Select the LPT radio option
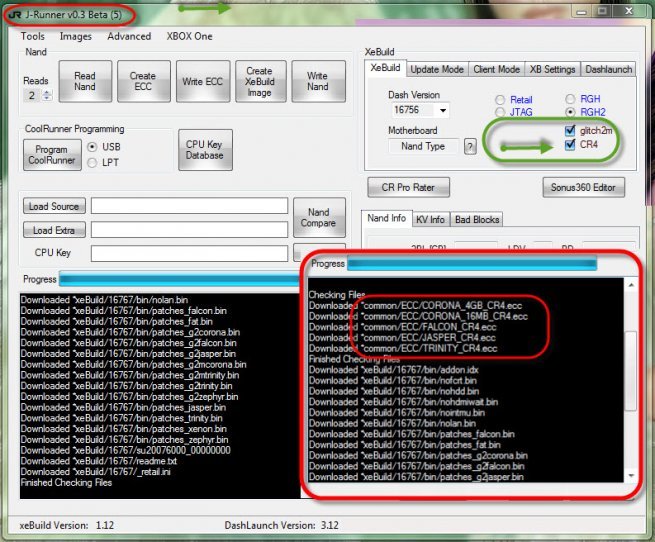This screenshot has height=542, width=655. click(92, 163)
